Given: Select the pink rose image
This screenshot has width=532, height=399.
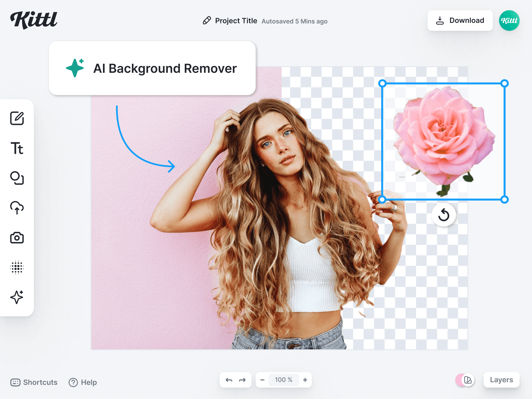Looking at the screenshot, I should (x=443, y=141).
